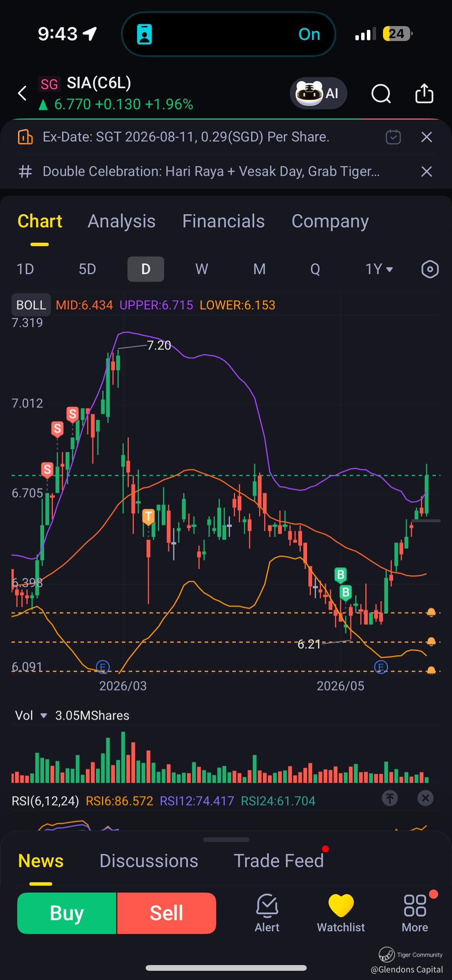Tap the green Buy button
The height and width of the screenshot is (980, 452).
coord(67,913)
